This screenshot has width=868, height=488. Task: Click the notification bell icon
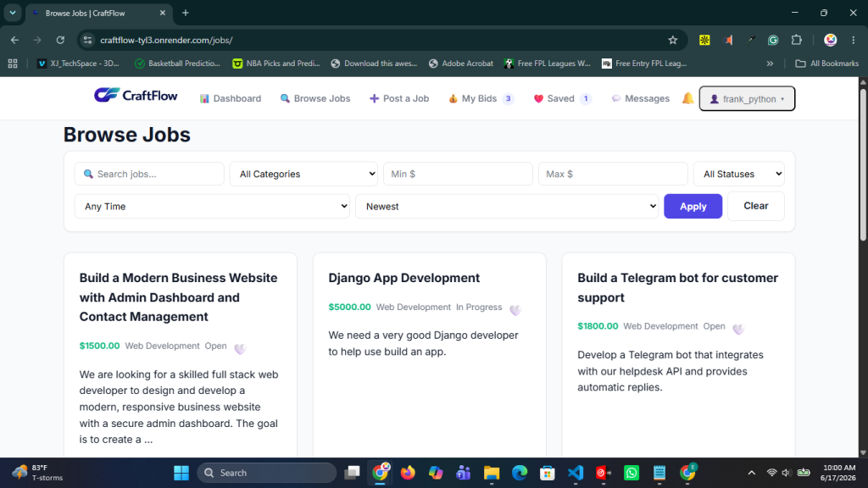pyautogui.click(x=687, y=98)
